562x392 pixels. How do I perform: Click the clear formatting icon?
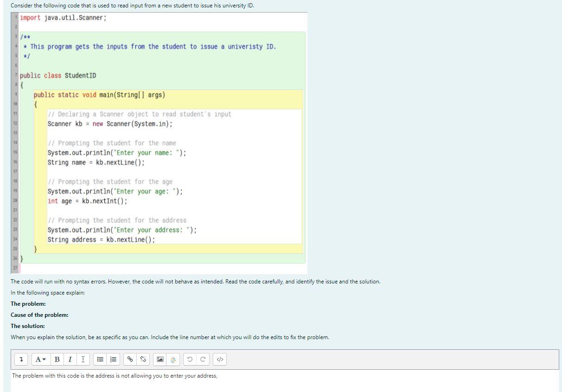click(82, 360)
